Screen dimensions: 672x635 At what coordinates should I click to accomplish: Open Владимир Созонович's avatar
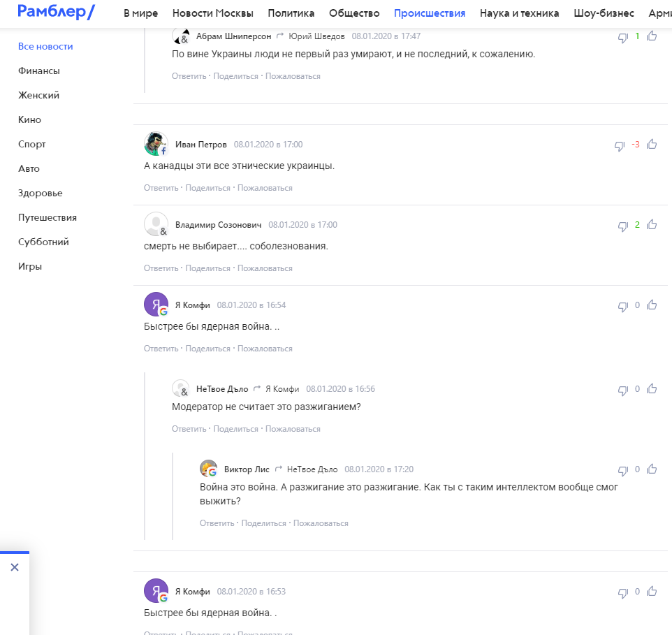(156, 224)
